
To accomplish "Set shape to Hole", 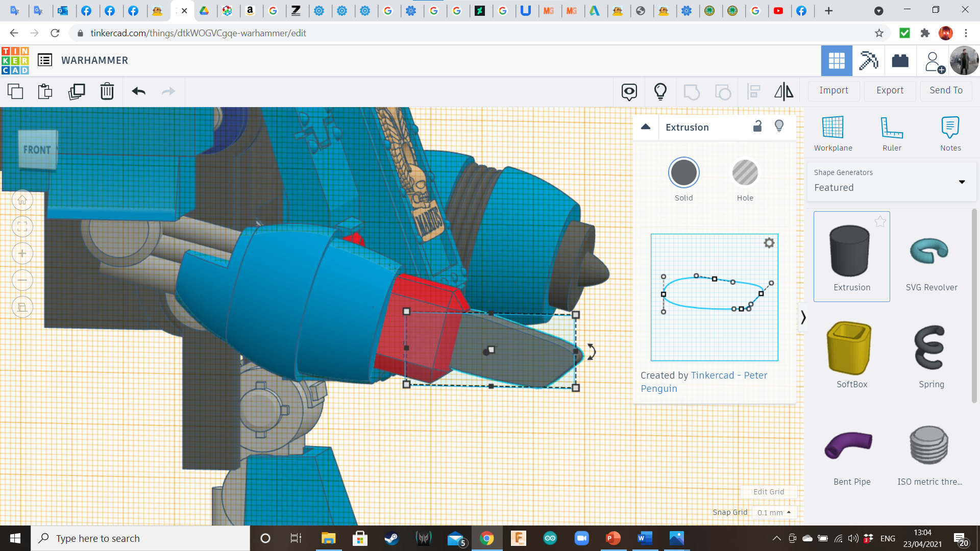I will pos(745,173).
